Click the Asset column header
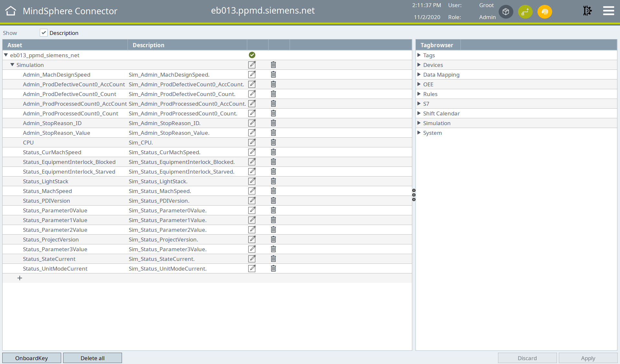The width and height of the screenshot is (620, 364). tap(15, 45)
